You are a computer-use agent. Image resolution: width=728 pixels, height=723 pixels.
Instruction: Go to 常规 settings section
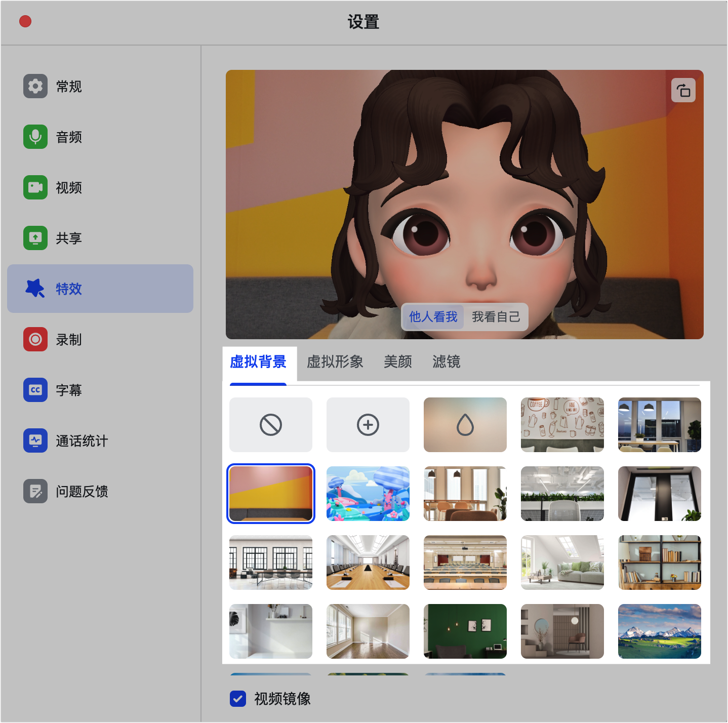100,86
